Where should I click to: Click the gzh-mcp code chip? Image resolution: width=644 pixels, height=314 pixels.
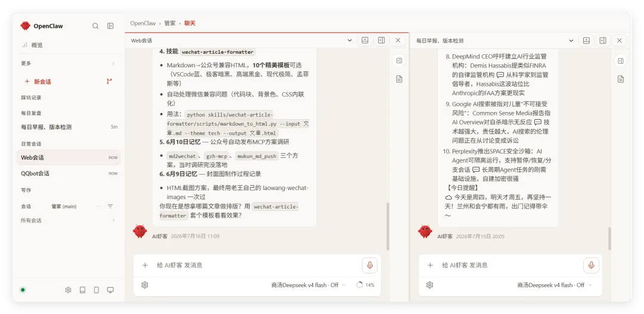tap(216, 156)
